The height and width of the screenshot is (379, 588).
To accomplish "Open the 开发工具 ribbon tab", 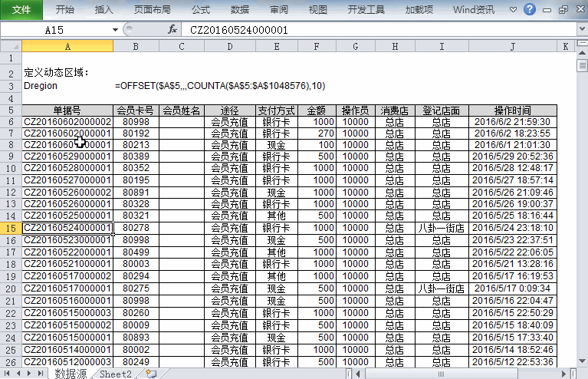I will click(x=366, y=9).
